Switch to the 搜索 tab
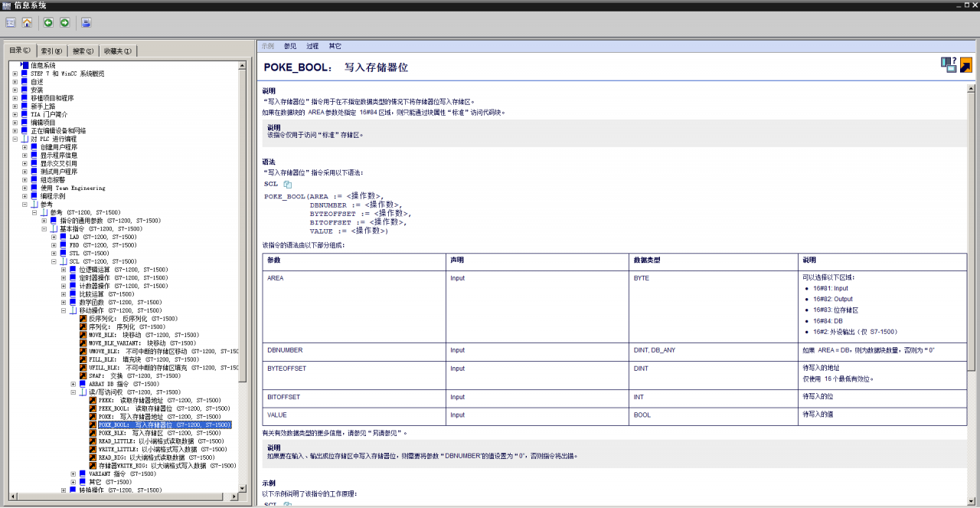 [83, 51]
